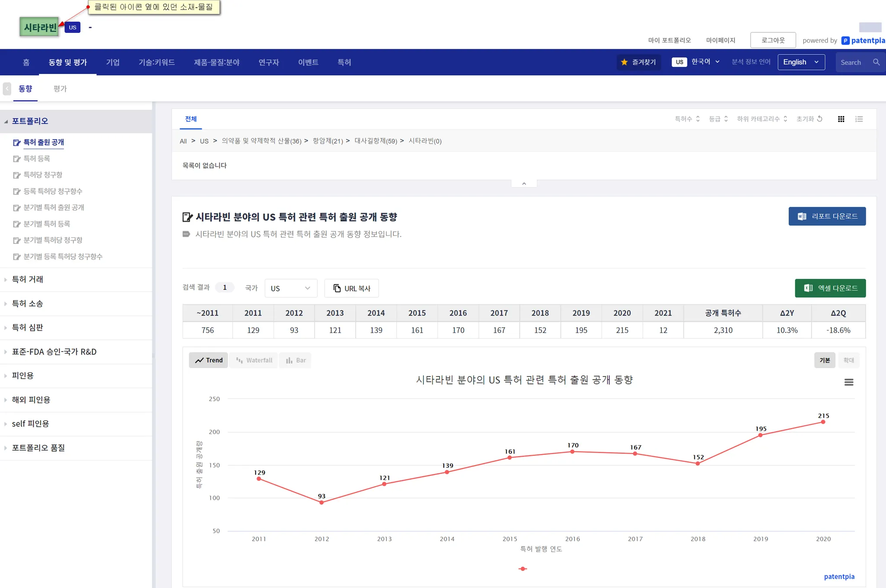Open the English language dropdown
The width and height of the screenshot is (886, 588).
coord(801,62)
